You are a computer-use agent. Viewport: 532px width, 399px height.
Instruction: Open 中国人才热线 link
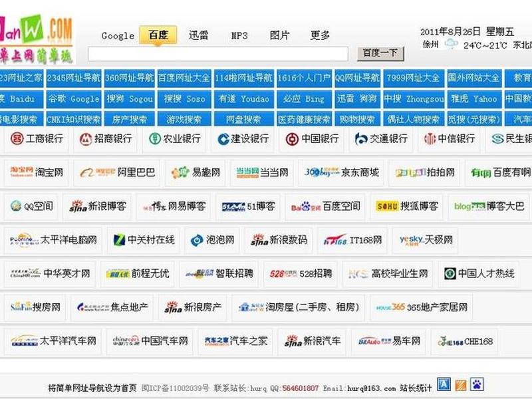[479, 273]
